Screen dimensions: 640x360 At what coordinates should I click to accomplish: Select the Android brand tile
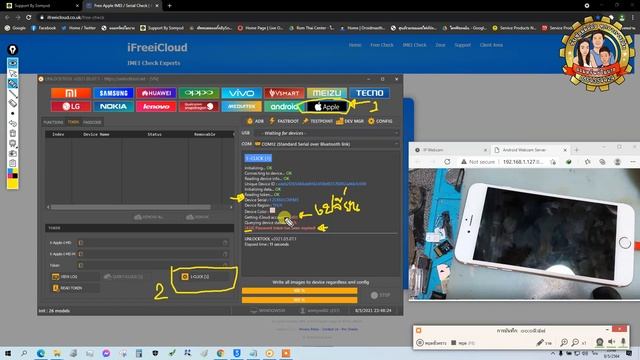coord(283,107)
